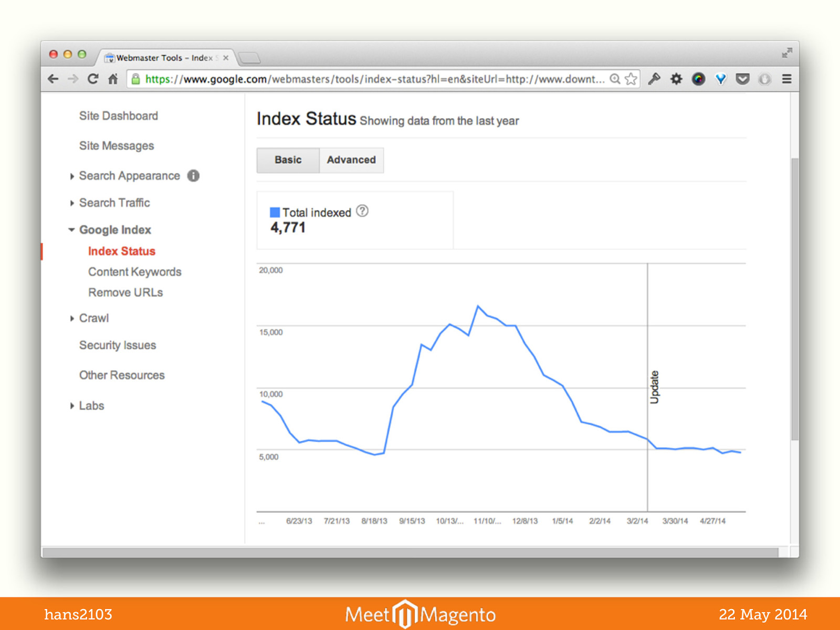The width and height of the screenshot is (840, 630).
Task: Click the Index Status page heading
Action: [x=307, y=119]
